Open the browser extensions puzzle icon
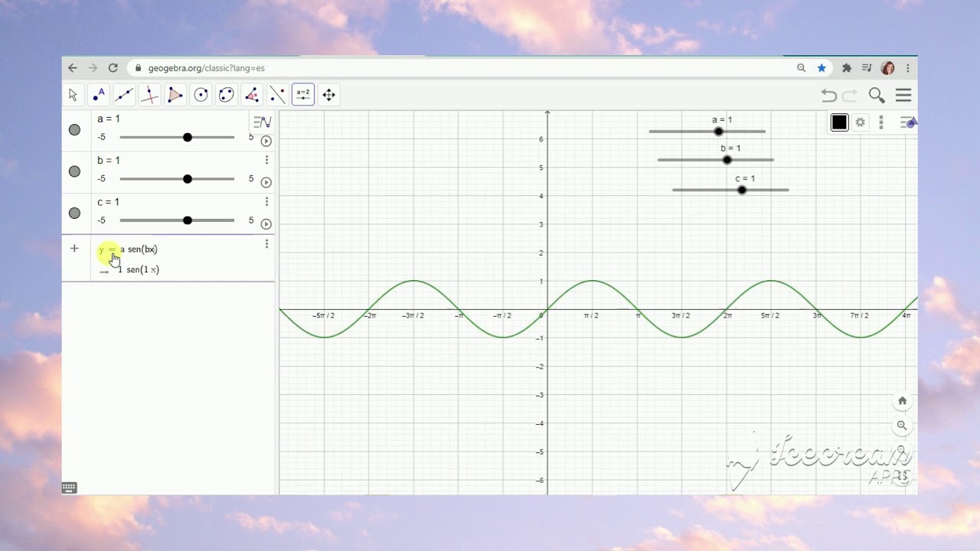 (847, 68)
